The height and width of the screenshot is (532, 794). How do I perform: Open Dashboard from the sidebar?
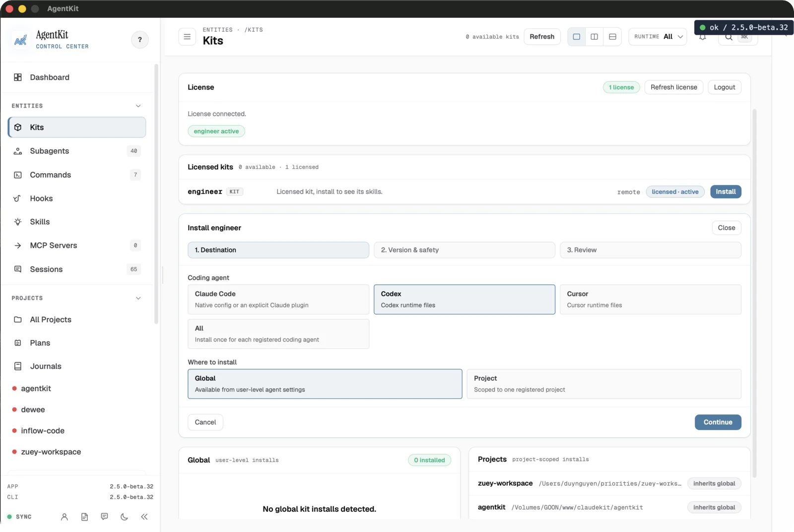click(77, 77)
